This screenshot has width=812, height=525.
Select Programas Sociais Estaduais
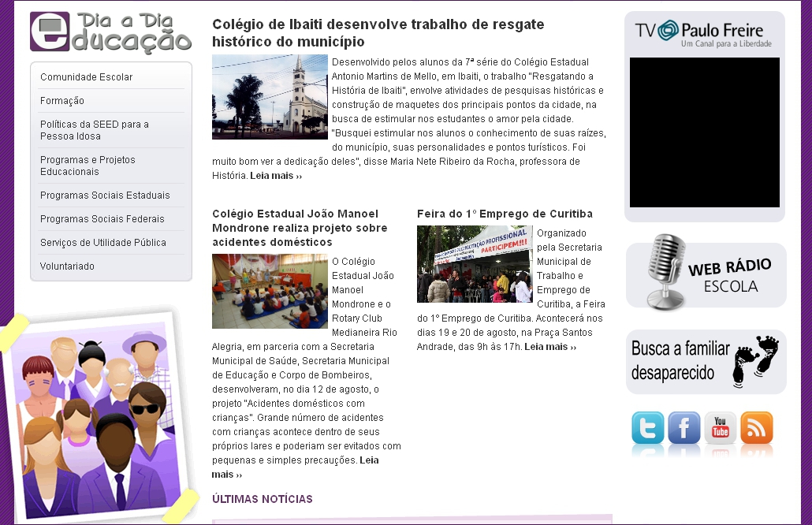click(x=105, y=195)
